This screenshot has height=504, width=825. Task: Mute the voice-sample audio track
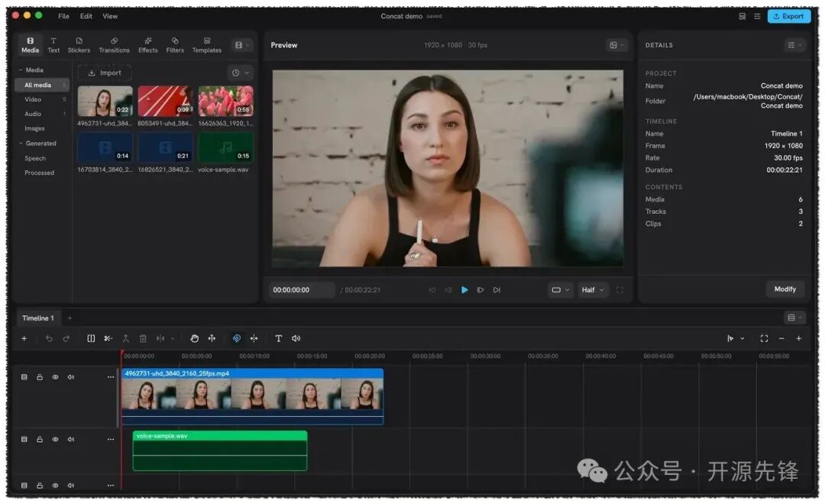pos(71,439)
